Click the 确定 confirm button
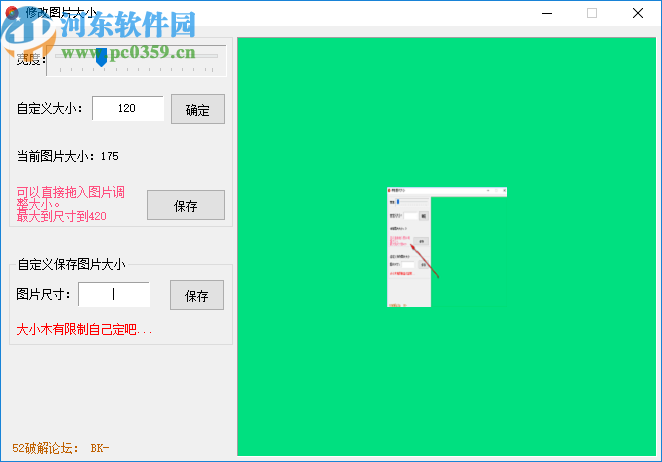Screen dimensions: 662x462 [x=198, y=109]
